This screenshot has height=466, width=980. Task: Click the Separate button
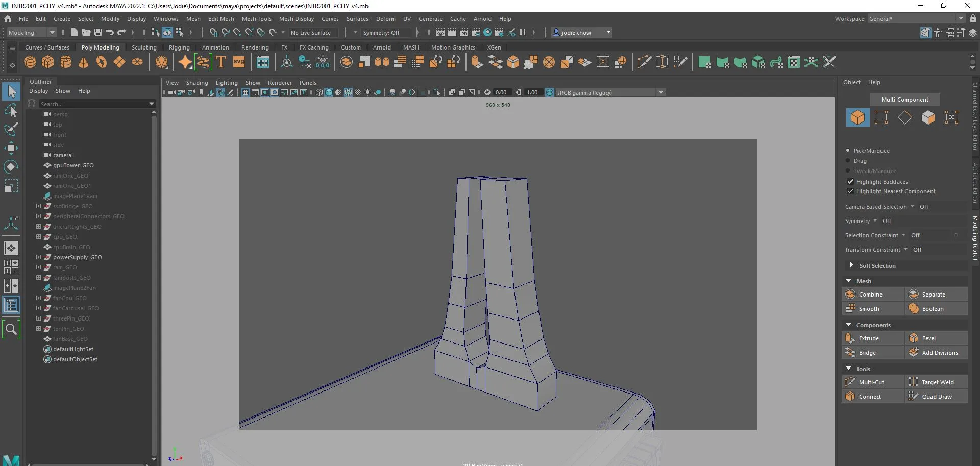pos(937,295)
